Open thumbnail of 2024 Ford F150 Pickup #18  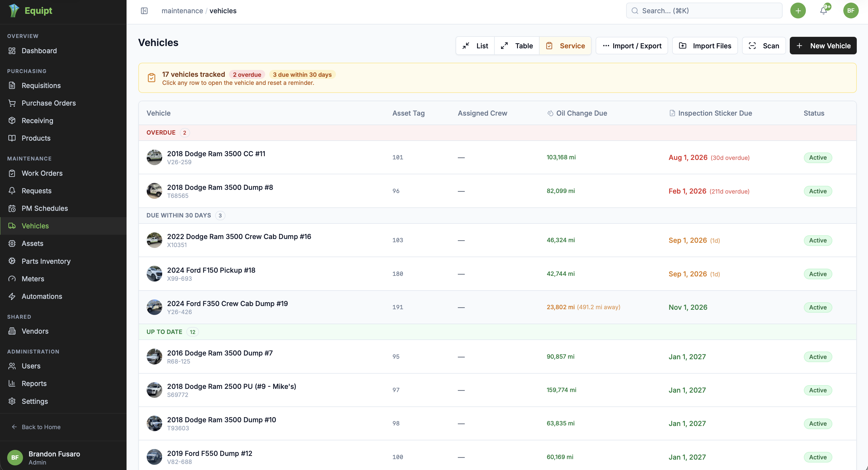pos(154,274)
